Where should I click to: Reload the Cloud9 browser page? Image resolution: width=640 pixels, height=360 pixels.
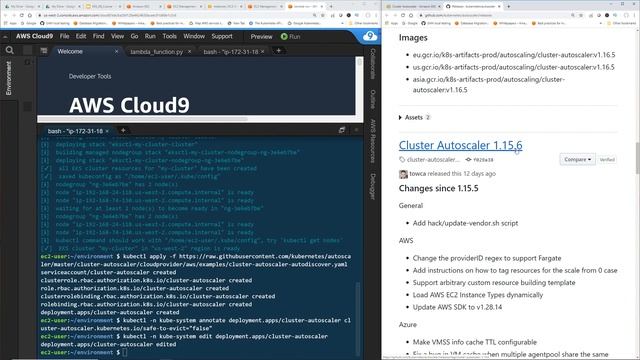coord(22,15)
